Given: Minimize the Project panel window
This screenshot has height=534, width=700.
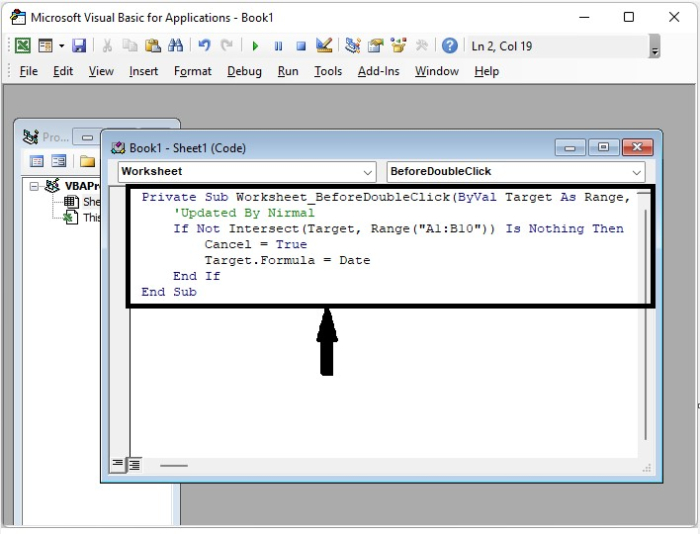Looking at the screenshot, I should (88, 137).
